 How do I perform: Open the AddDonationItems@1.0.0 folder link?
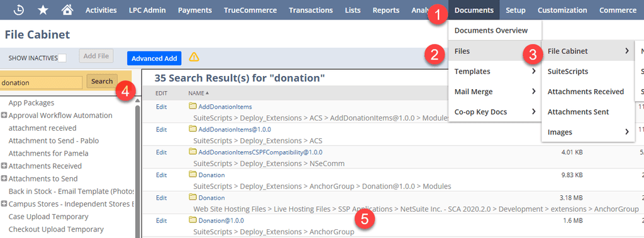point(235,129)
